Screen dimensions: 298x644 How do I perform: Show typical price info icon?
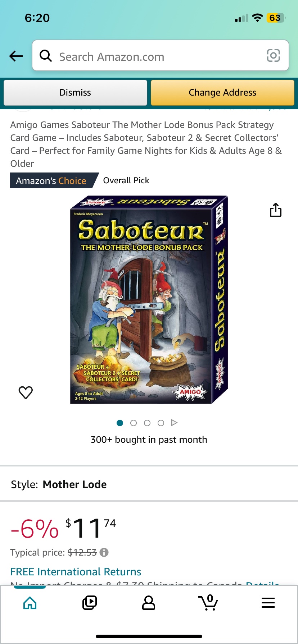click(104, 552)
